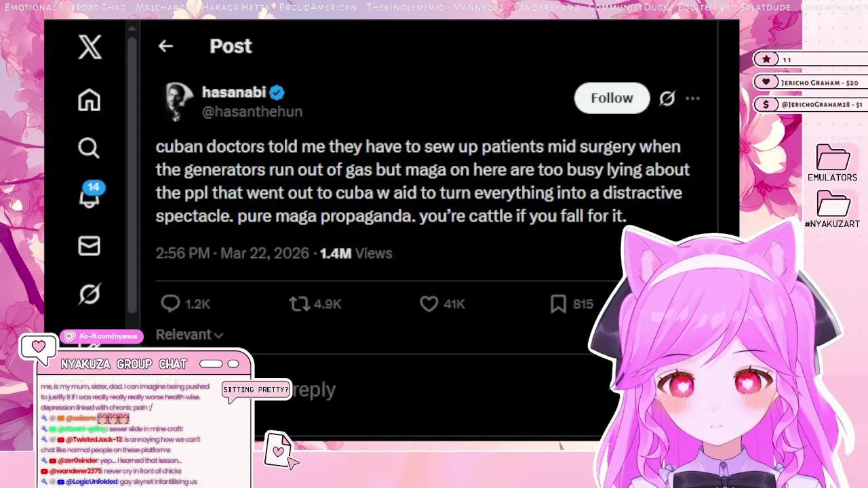Toggle bookmark on the post 815
Screen dimensions: 868x488
(x=572, y=304)
